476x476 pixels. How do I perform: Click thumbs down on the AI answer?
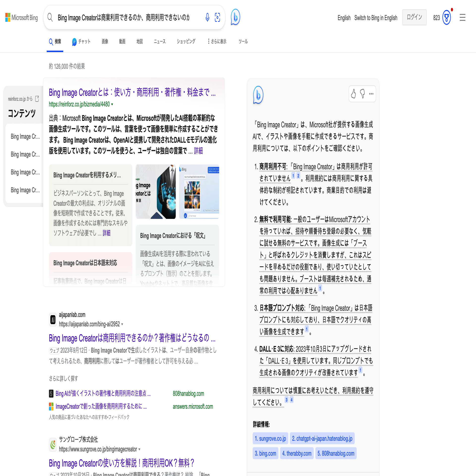[x=362, y=94]
